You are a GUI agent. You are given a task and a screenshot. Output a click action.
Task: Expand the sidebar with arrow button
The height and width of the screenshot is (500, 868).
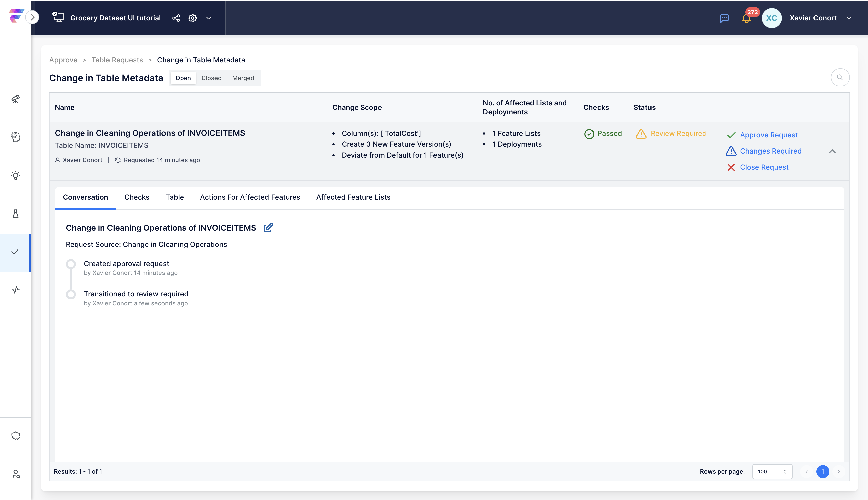coord(32,17)
